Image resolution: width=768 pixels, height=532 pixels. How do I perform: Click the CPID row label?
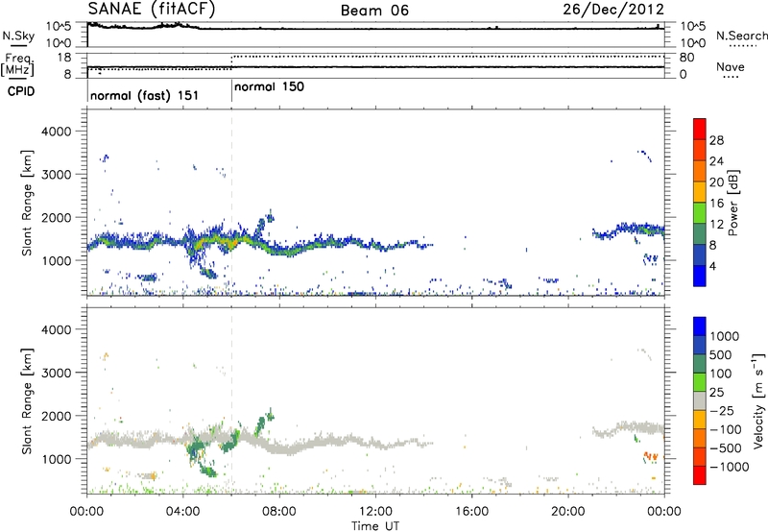pyautogui.click(x=21, y=91)
